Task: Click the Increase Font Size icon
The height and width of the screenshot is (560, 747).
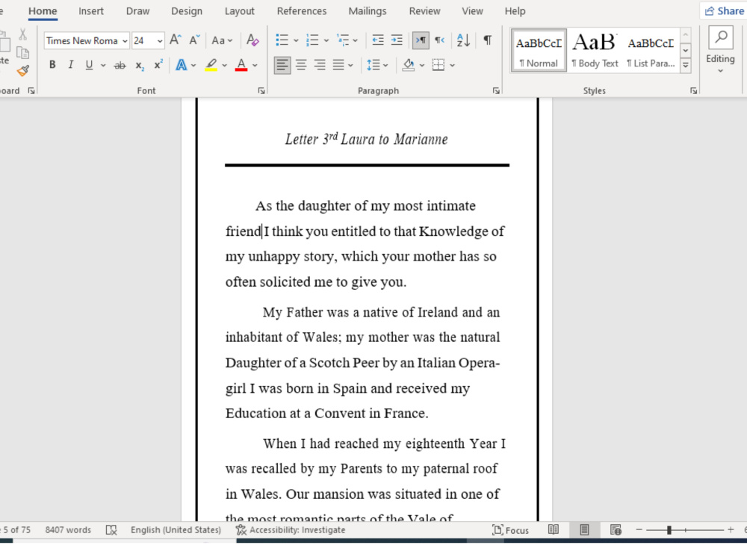Action: [176, 40]
